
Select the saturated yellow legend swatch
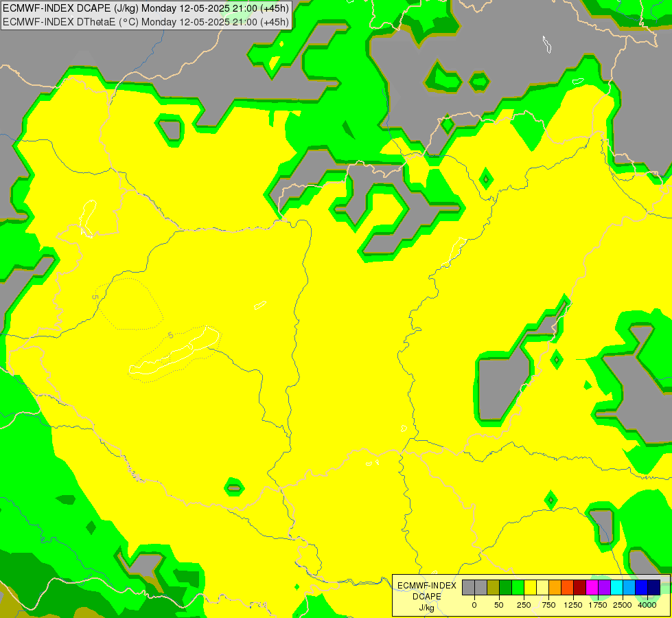pos(530,588)
